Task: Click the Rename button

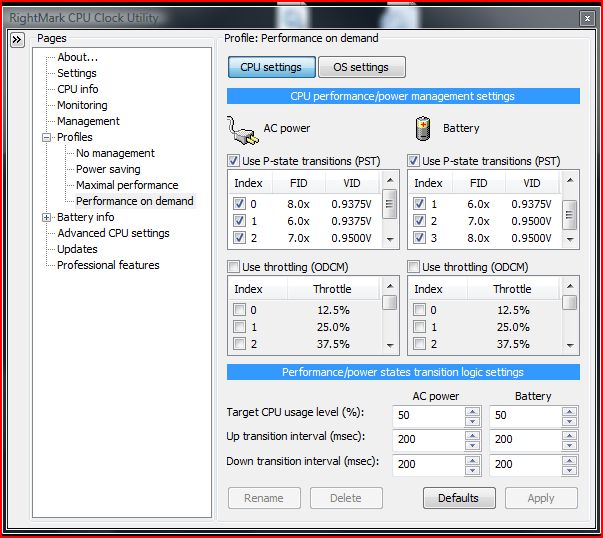Action: pyautogui.click(x=264, y=498)
